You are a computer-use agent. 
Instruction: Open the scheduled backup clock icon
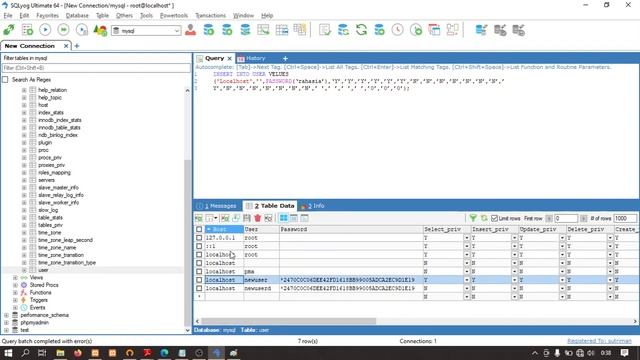(397, 30)
